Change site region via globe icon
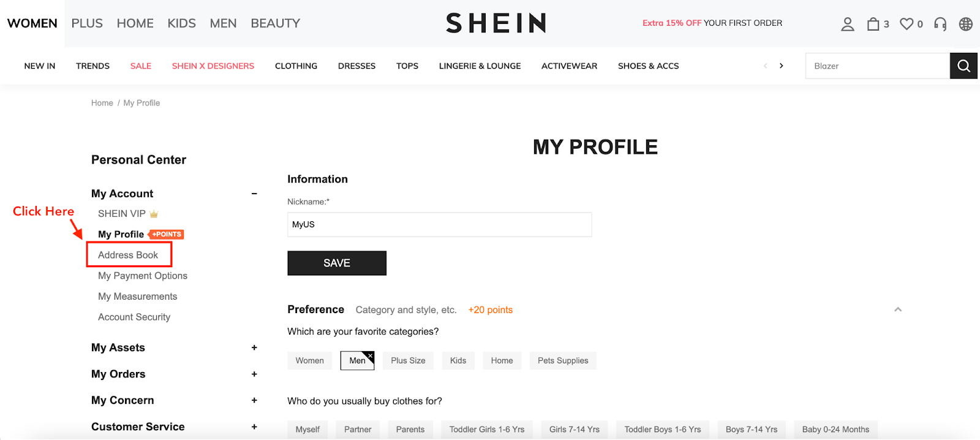Screen dimensions: 980x440 pos(965,24)
